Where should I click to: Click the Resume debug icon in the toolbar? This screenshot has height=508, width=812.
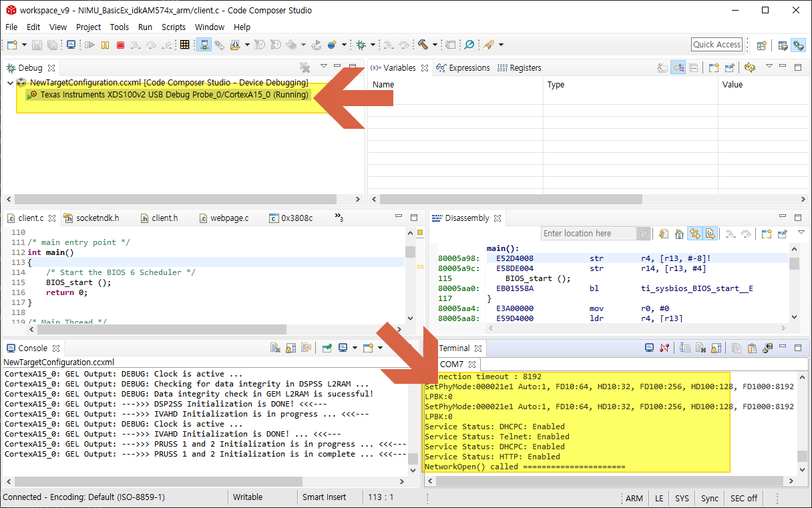point(90,45)
